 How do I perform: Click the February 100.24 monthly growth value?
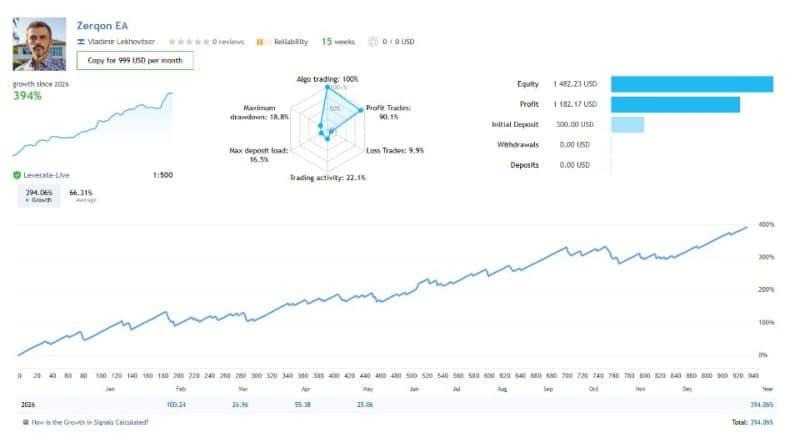[176, 405]
